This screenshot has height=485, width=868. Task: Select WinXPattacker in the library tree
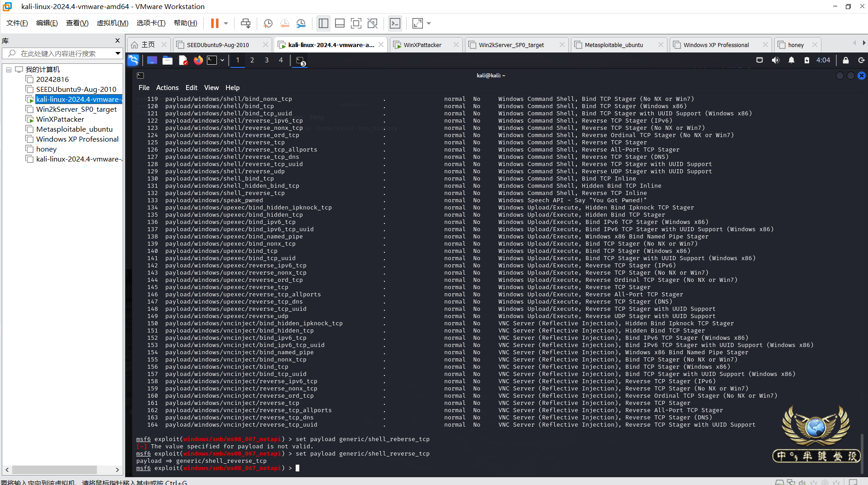pyautogui.click(x=60, y=119)
